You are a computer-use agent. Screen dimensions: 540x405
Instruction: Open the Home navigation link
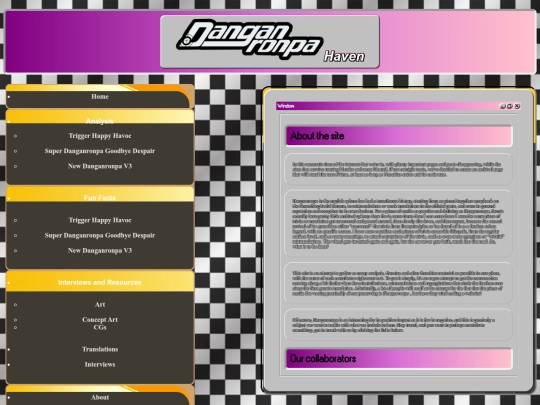click(100, 97)
